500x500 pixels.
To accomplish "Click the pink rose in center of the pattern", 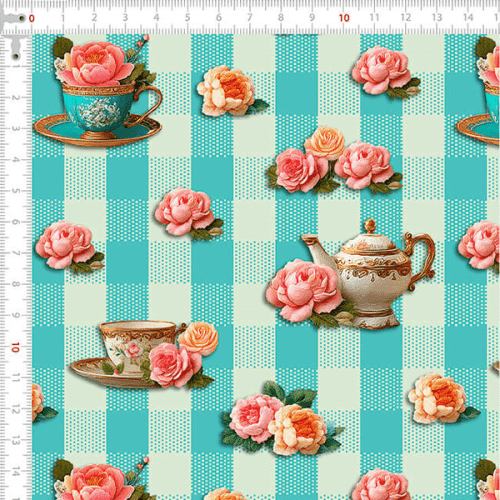I will (187, 213).
